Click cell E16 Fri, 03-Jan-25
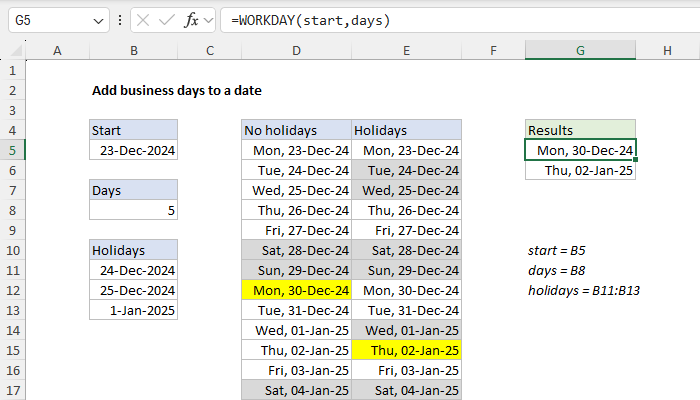700x400 pixels. (x=406, y=371)
